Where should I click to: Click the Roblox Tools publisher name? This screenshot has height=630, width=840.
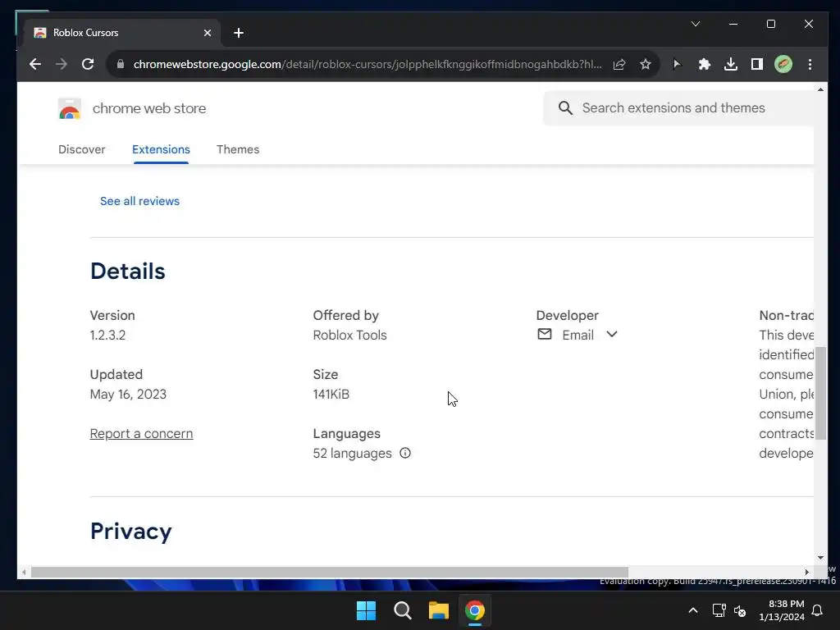(x=349, y=336)
